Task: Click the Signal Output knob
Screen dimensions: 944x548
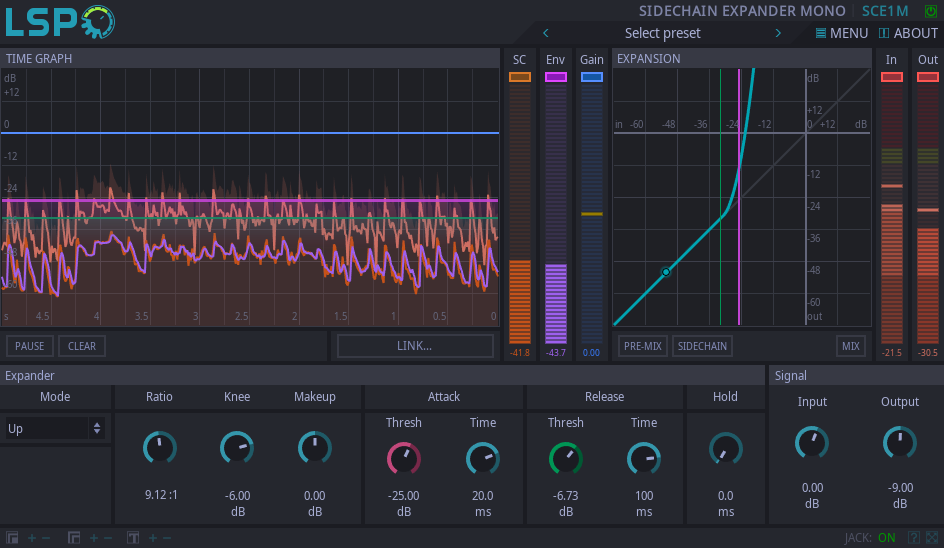Action: coord(900,443)
